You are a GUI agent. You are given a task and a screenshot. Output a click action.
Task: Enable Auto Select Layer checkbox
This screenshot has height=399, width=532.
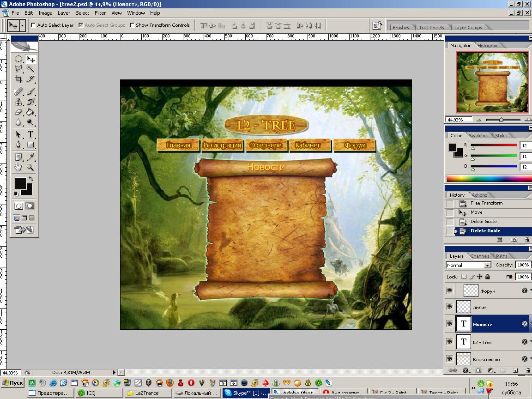point(33,25)
